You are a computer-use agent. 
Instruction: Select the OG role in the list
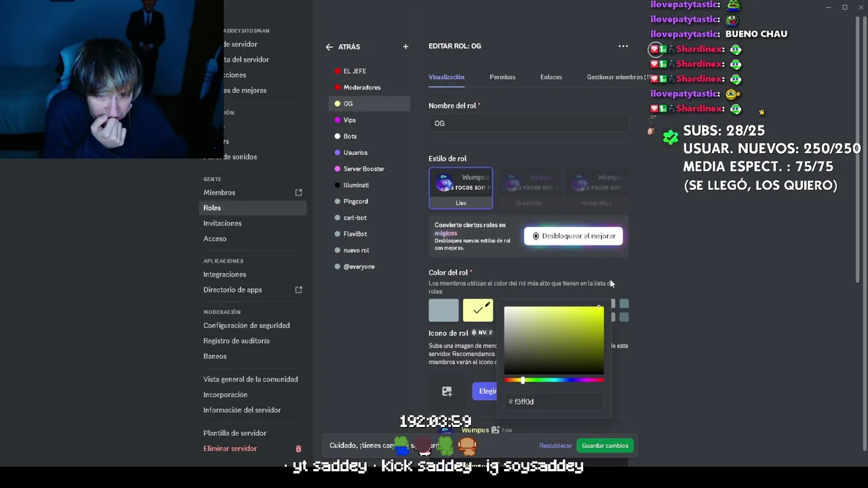point(370,104)
